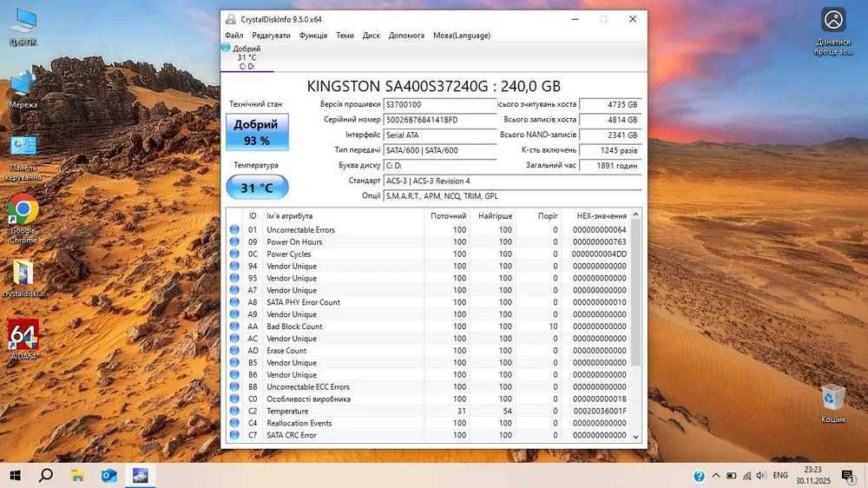Screen dimensions: 868x488
Task: Open the Дізнатися про це зображення desktop icon
Action: pos(833,31)
